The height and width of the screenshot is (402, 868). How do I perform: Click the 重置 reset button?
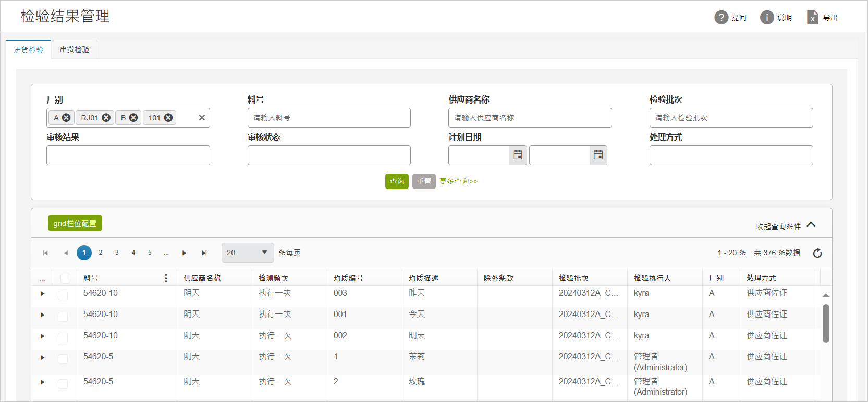coord(424,181)
